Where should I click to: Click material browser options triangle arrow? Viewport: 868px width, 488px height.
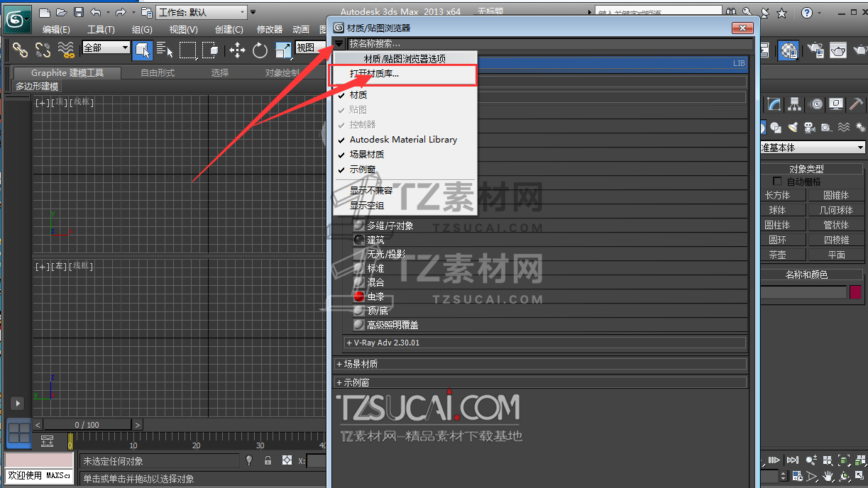point(339,44)
